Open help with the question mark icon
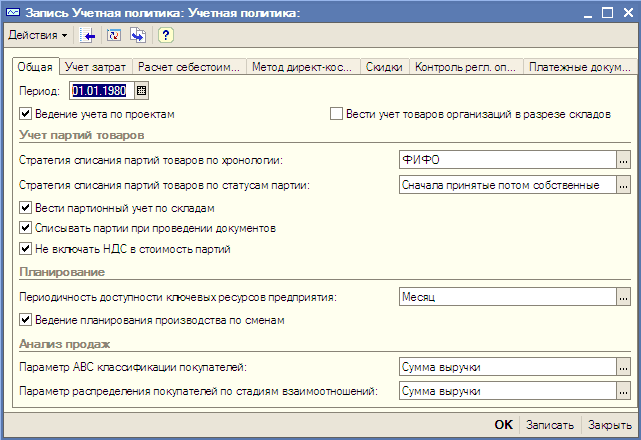Image resolution: width=641 pixels, height=440 pixels. click(165, 35)
